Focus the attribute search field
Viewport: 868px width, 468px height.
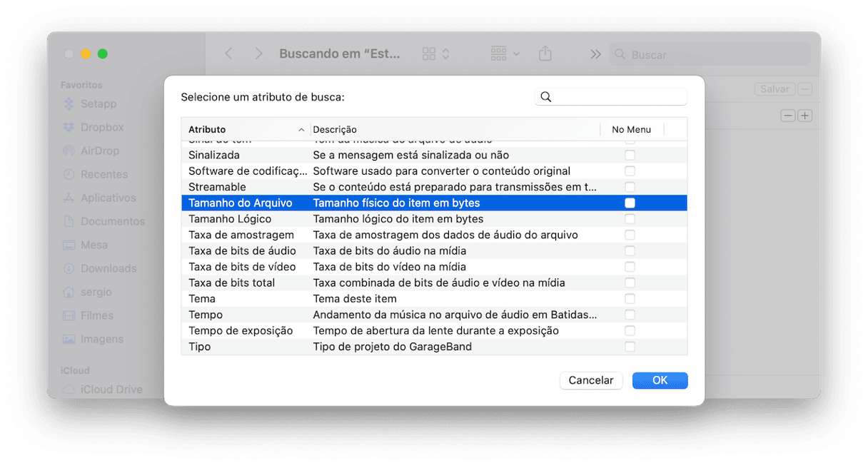click(x=611, y=97)
